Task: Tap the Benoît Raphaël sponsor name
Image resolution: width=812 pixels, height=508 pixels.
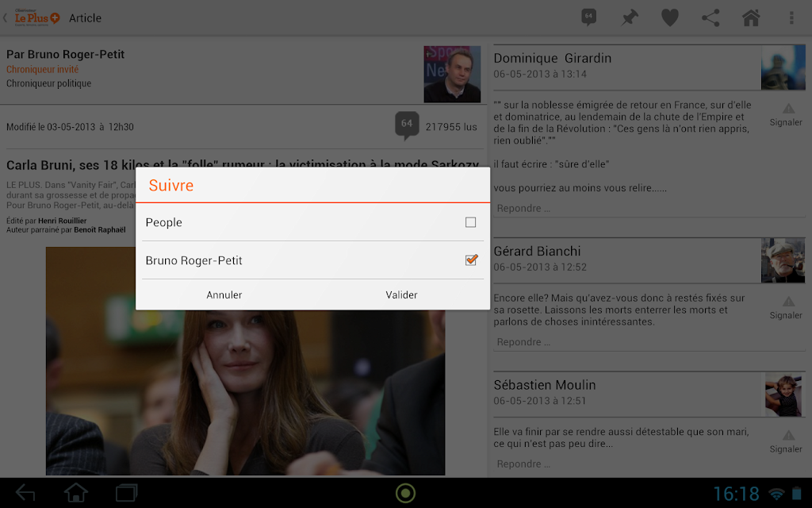Action: click(x=99, y=229)
